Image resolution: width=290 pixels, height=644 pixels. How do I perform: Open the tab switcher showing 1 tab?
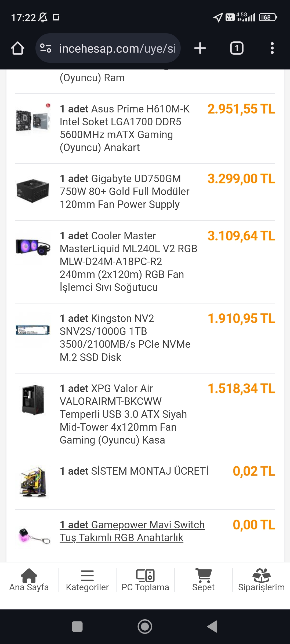[237, 48]
